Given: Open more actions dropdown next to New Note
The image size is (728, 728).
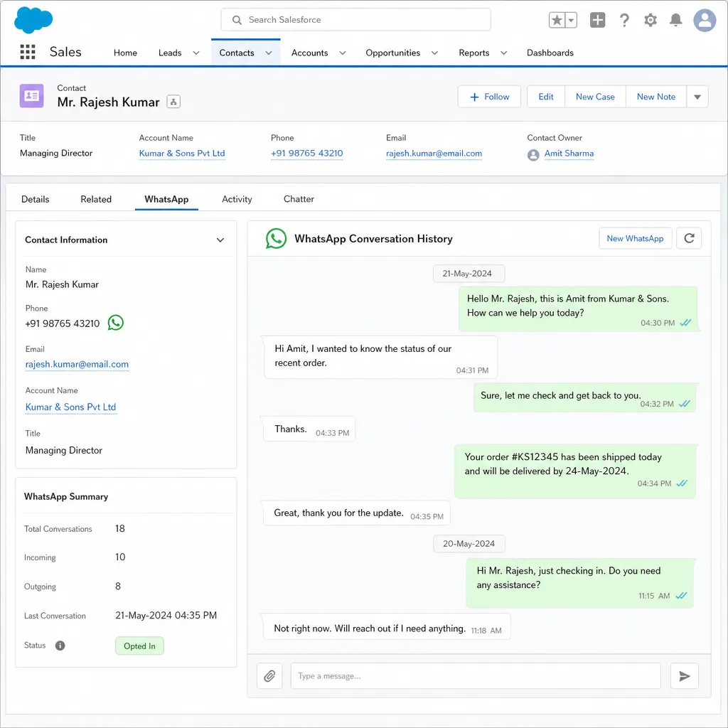Looking at the screenshot, I should coord(697,97).
